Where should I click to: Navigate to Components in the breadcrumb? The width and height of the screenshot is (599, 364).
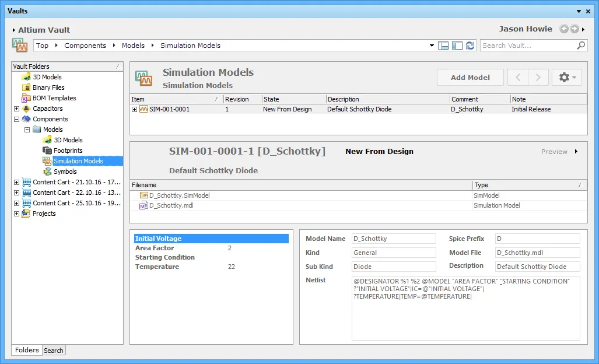(x=85, y=45)
